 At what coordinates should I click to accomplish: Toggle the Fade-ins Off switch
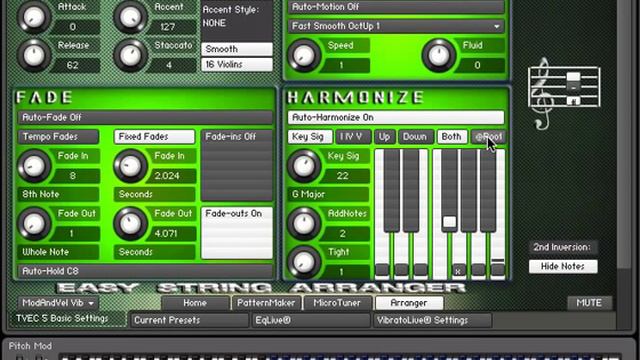pos(237,165)
